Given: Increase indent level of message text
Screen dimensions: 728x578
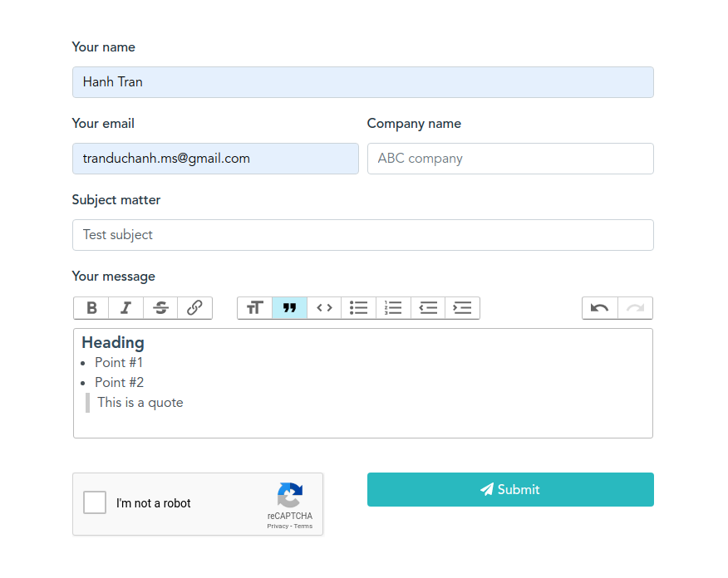Looking at the screenshot, I should (x=462, y=308).
